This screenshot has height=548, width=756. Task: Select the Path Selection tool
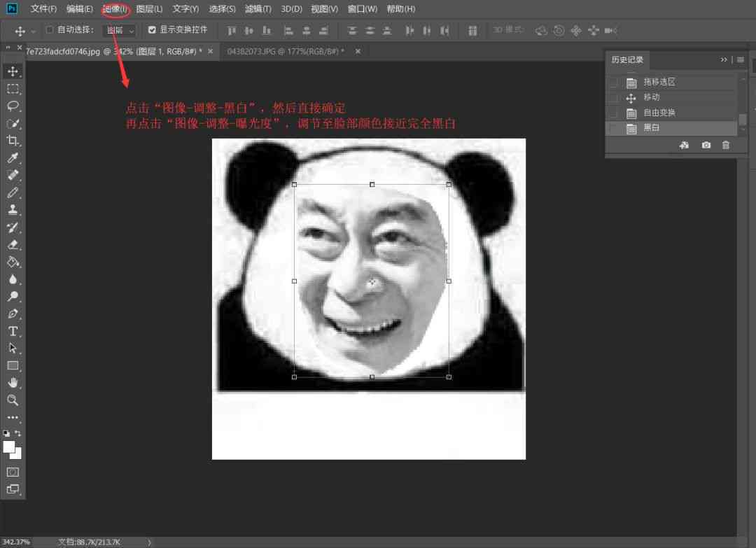13,348
